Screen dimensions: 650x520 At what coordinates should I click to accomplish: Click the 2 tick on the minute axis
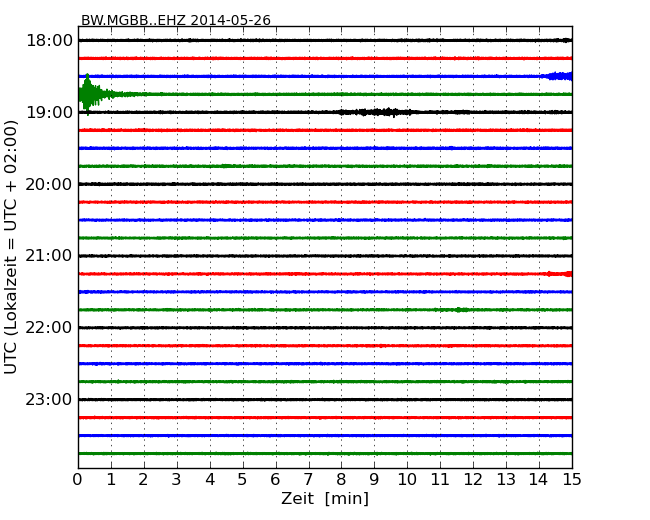[x=143, y=479]
